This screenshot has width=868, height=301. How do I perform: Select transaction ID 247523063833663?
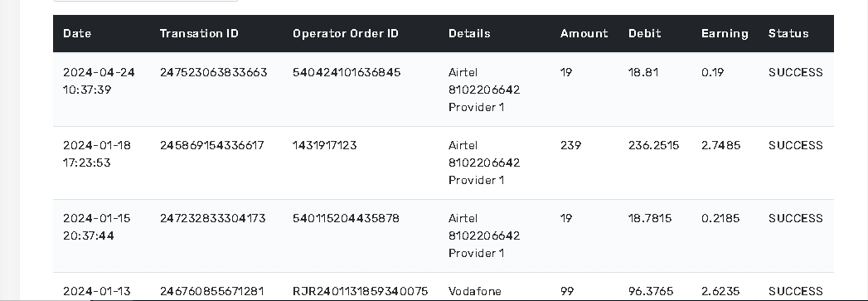coord(214,72)
